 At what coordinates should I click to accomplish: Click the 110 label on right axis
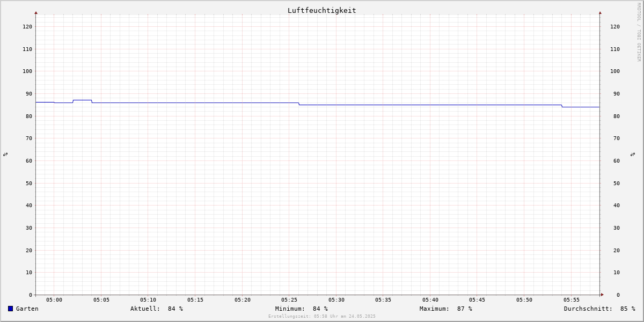(x=615, y=49)
